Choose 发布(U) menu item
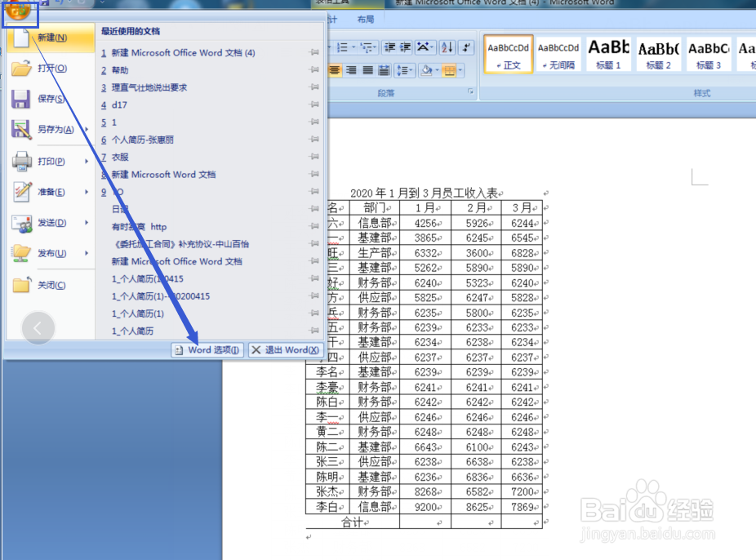The image size is (756, 560). click(52, 253)
